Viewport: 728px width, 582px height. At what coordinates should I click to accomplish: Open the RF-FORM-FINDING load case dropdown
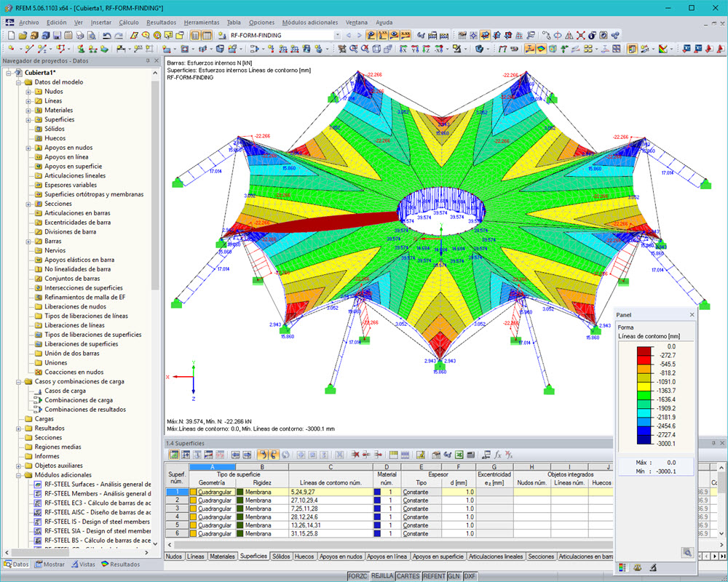336,33
